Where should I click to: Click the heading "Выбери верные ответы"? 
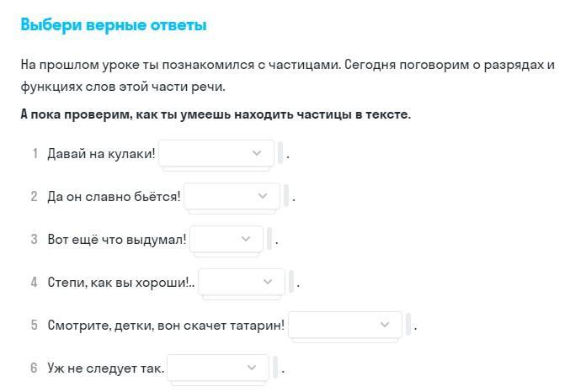tap(114, 25)
